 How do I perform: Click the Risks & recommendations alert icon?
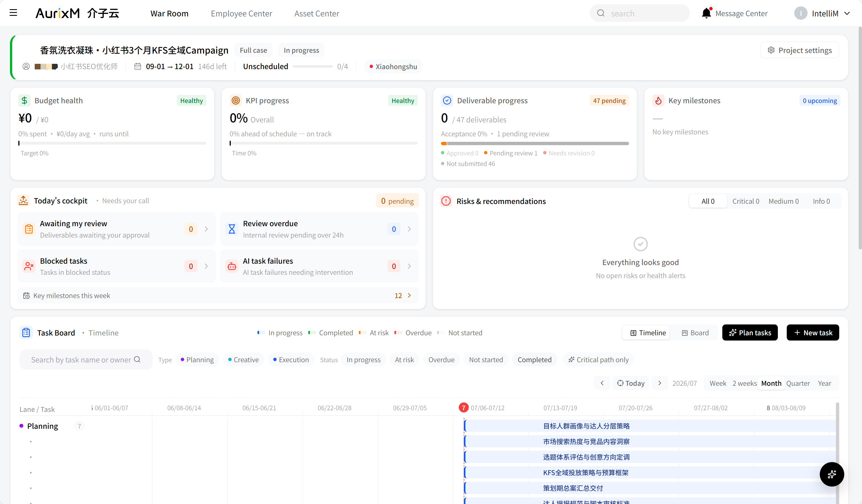pos(446,201)
